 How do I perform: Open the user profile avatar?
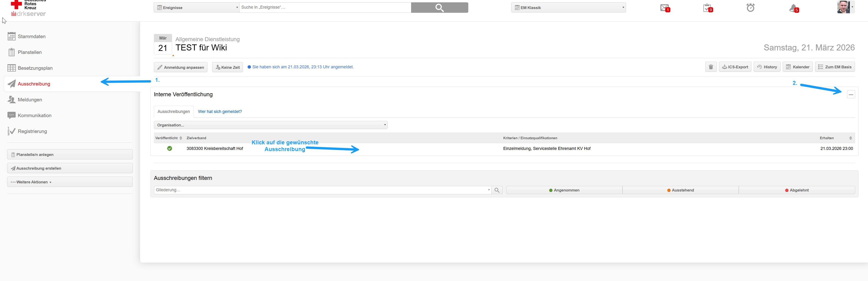pos(843,7)
